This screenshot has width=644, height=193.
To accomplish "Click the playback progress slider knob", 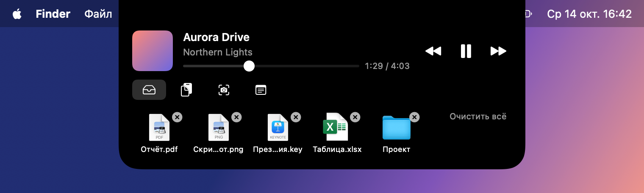I will point(249,66).
